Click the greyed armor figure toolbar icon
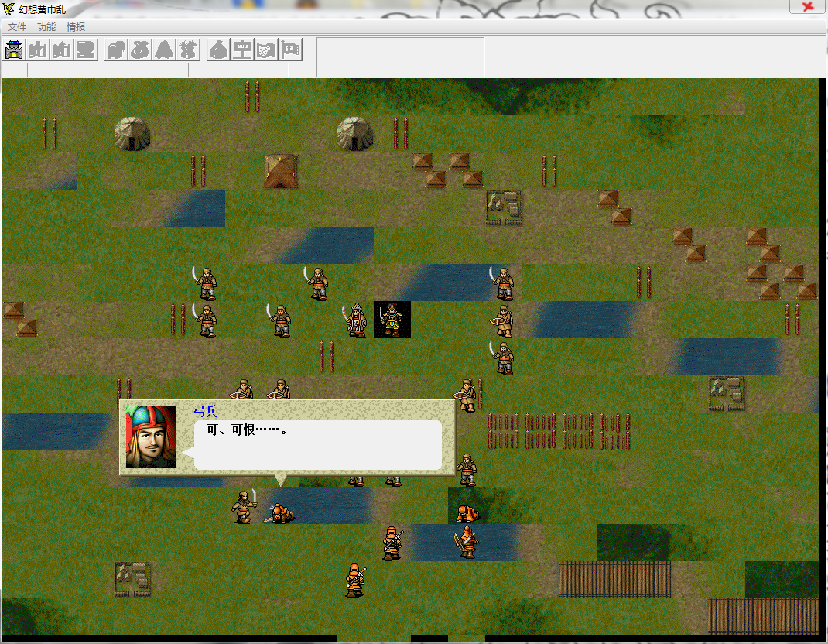The height and width of the screenshot is (644, 828). pyautogui.click(x=188, y=50)
